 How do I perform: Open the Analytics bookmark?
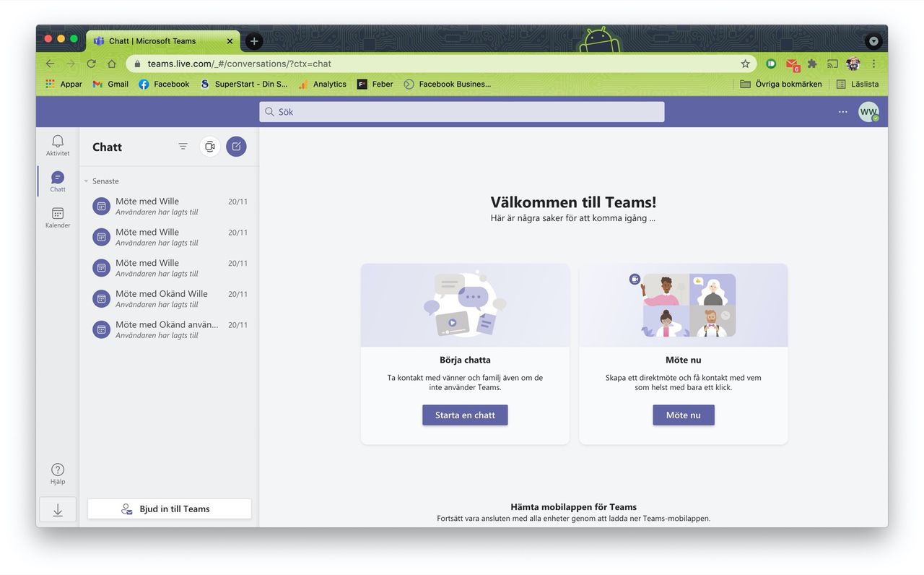coord(322,85)
